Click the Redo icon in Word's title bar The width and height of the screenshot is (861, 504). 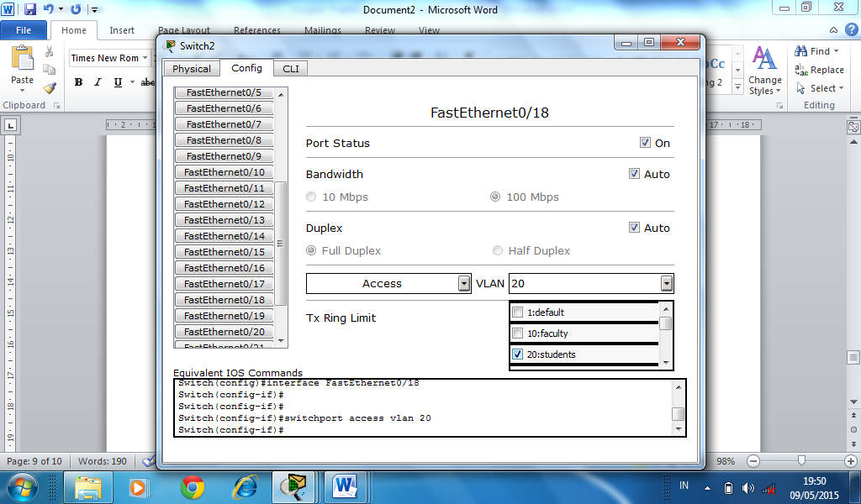pyautogui.click(x=76, y=9)
